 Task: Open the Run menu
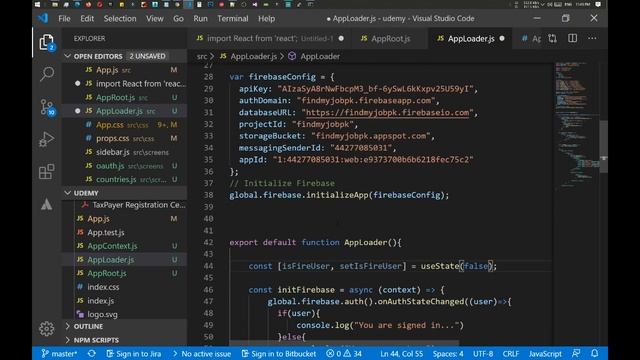pyautogui.click(x=200, y=19)
